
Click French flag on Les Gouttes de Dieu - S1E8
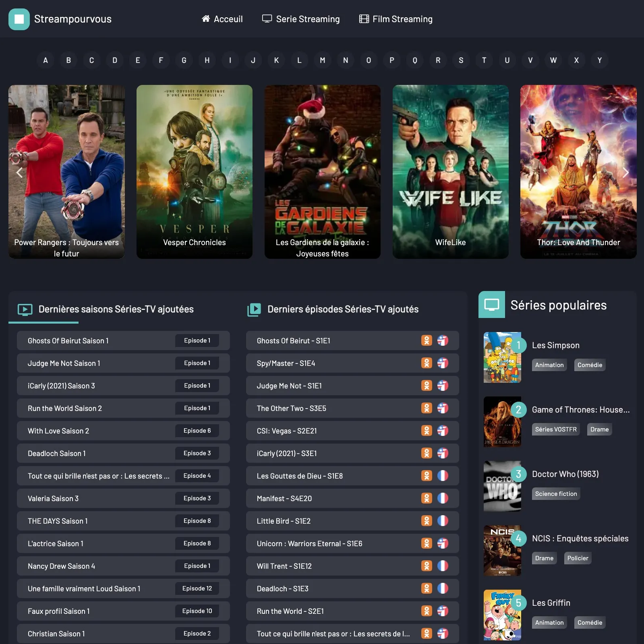pyautogui.click(x=443, y=476)
